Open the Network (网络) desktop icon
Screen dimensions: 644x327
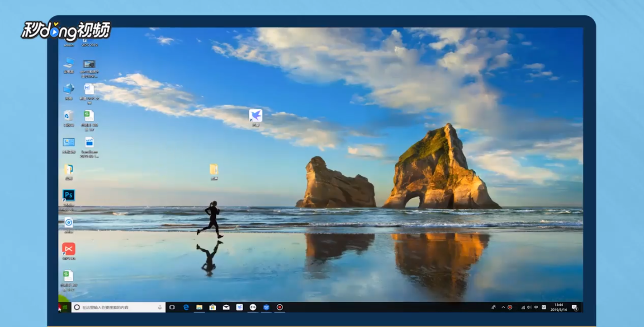pyautogui.click(x=69, y=89)
